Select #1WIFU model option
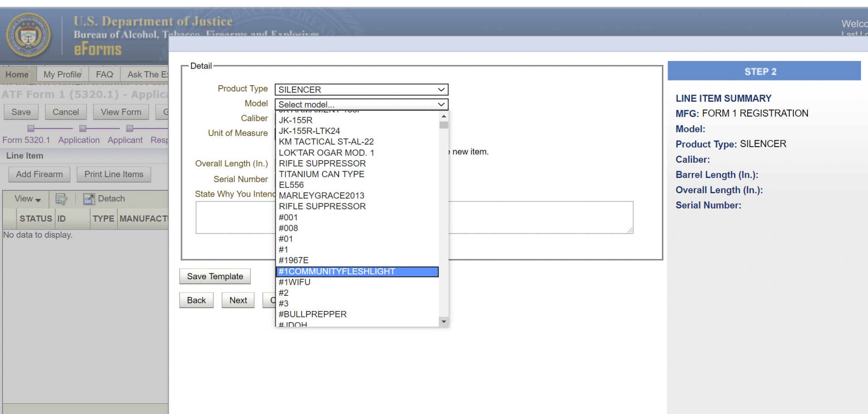This screenshot has width=868, height=414. 357,282
